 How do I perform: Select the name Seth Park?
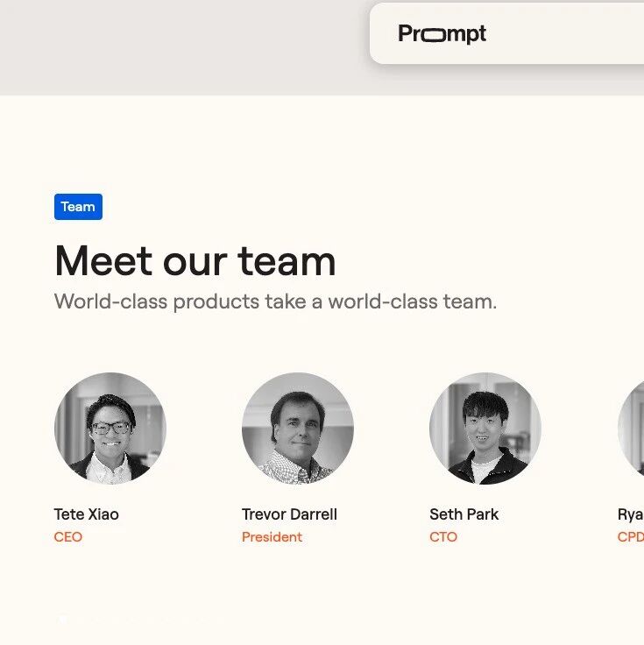(x=464, y=514)
